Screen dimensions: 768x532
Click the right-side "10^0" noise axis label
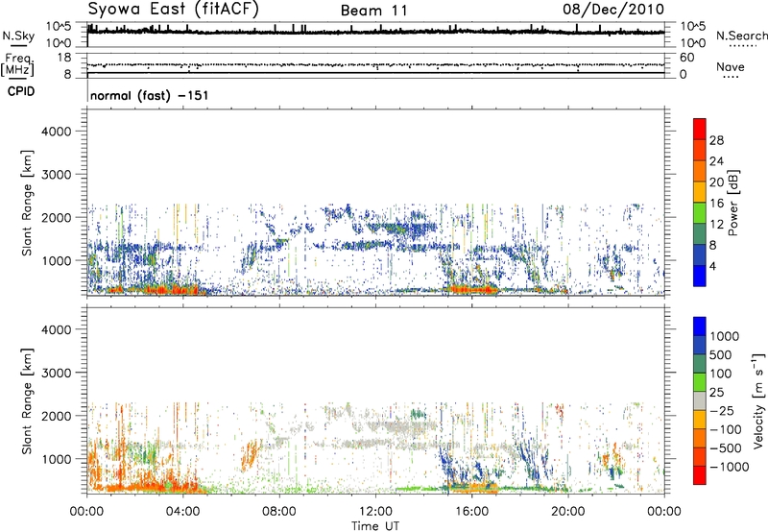(x=693, y=43)
